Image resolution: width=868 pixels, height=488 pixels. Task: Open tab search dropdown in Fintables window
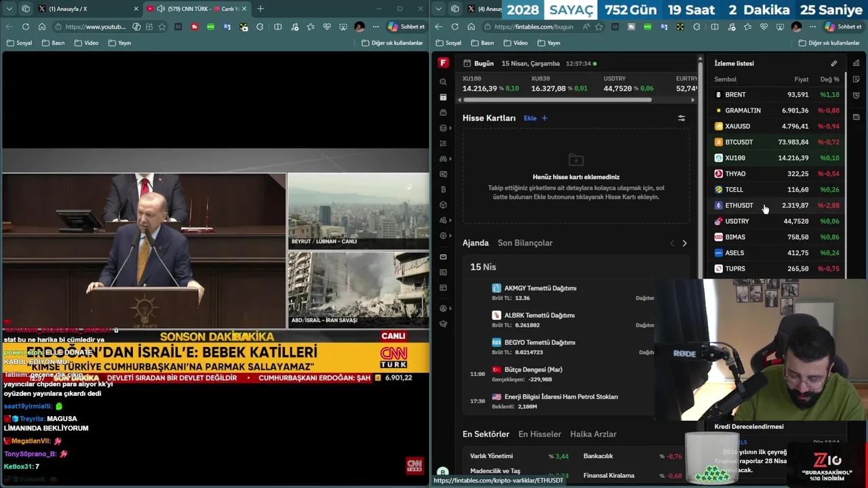tap(439, 9)
